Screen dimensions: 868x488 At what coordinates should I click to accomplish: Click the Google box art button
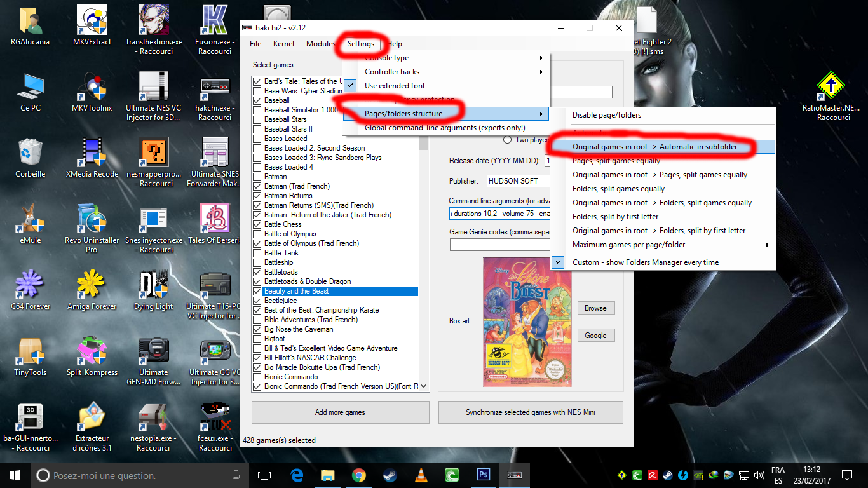point(595,335)
